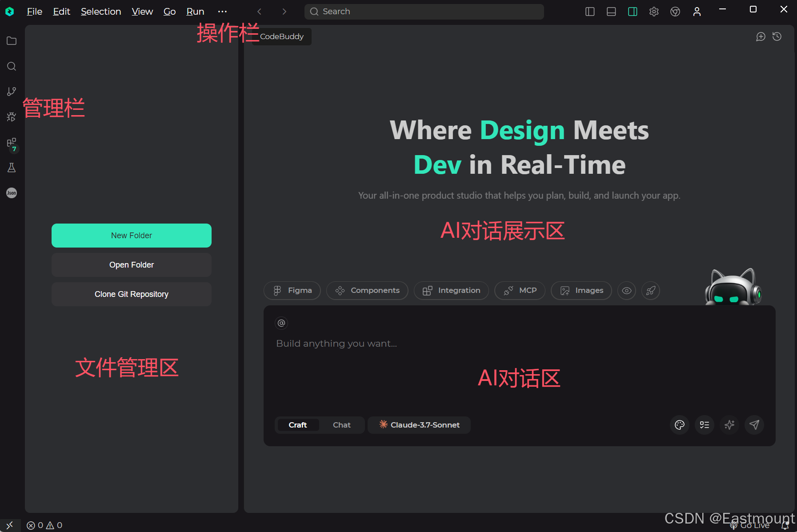797x532 pixels.
Task: Click the task list icon near send button
Action: pos(704,425)
